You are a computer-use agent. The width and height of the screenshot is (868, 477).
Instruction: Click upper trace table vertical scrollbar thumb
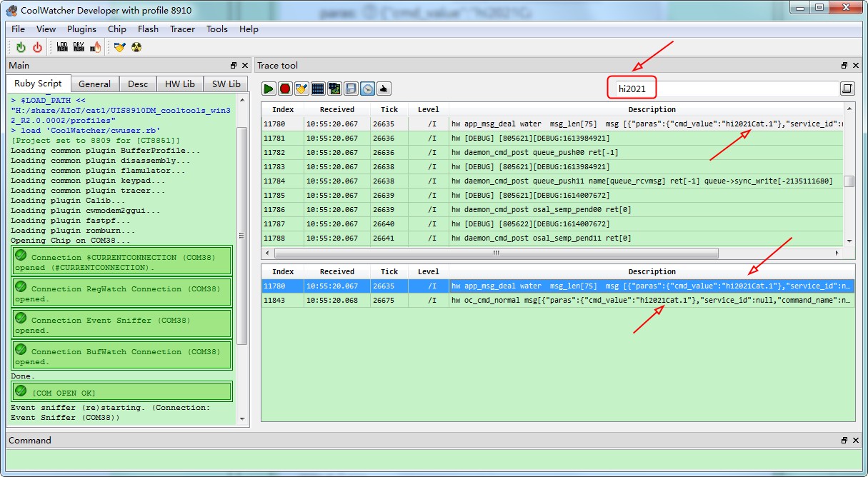coord(849,181)
